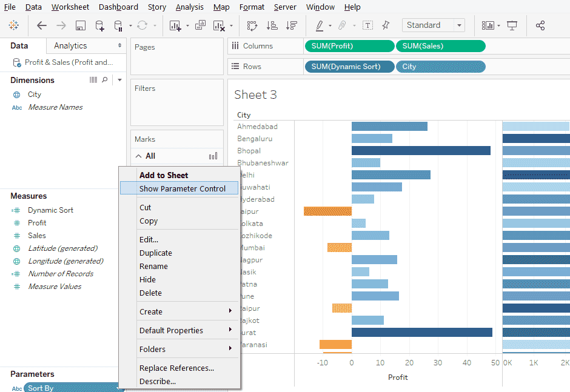The height and width of the screenshot is (392, 570).
Task: Click the SUM(Profit) pill on Columns
Action: [x=349, y=46]
